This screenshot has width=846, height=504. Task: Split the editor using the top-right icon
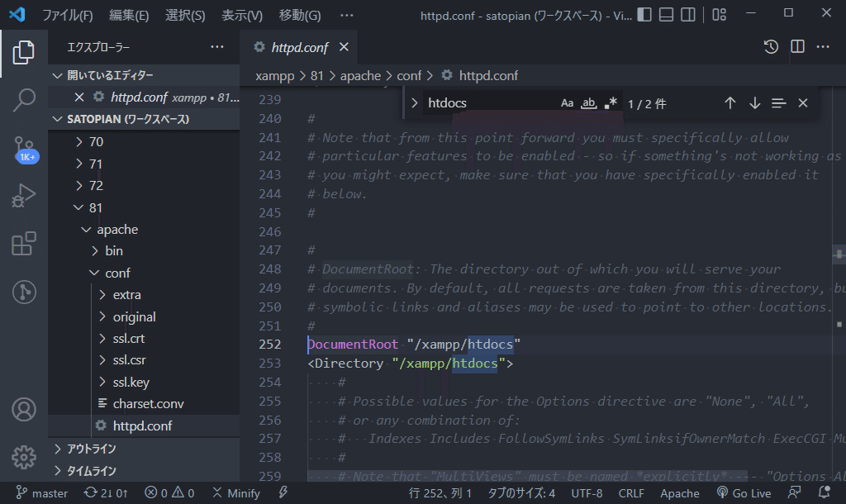(797, 47)
